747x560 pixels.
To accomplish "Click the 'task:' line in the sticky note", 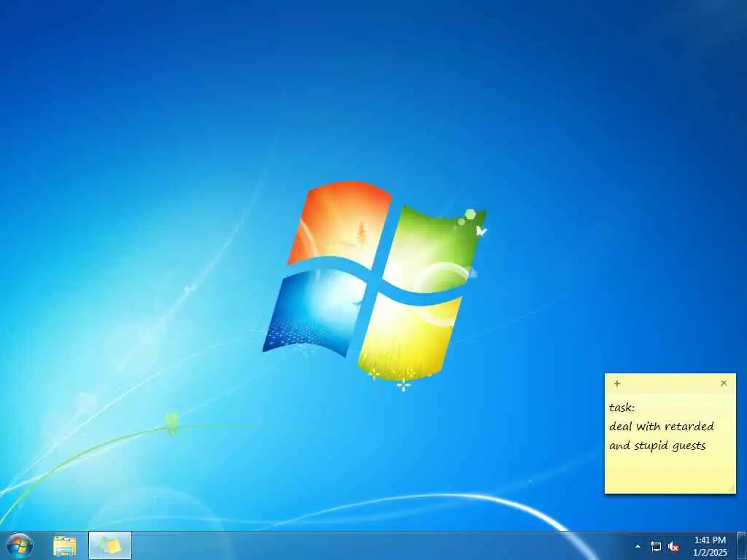I will point(622,408).
